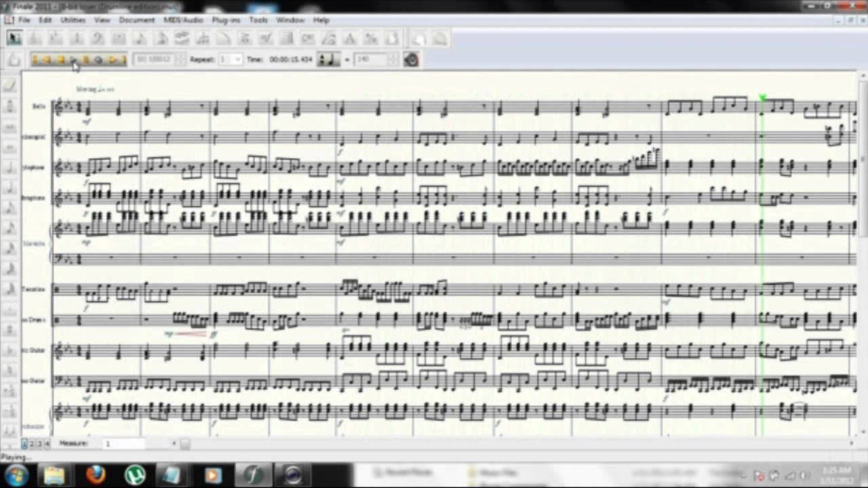868x488 pixels.
Task: Select the Tuplet tool
Action: tap(203, 39)
